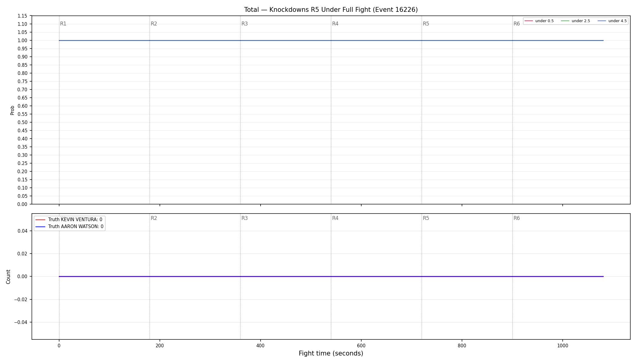Click the 'under 0.5' red legend line
637x364 pixels.
529,21
